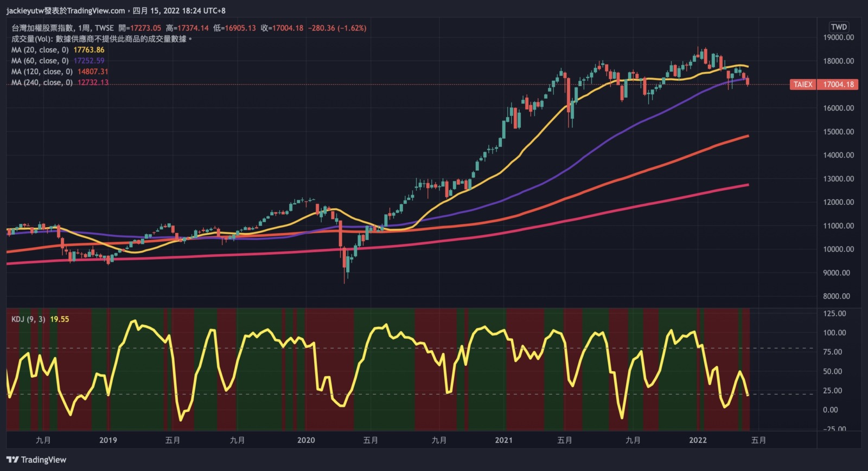This screenshot has width=868, height=471.
Task: Toggle the MA (60, close, 0) indicator legend
Action: (x=41, y=61)
